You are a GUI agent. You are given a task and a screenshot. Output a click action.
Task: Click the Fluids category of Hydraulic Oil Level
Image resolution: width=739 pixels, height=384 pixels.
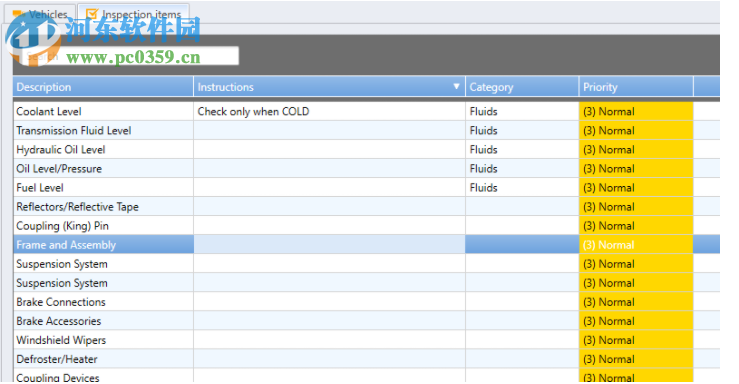[522, 149]
